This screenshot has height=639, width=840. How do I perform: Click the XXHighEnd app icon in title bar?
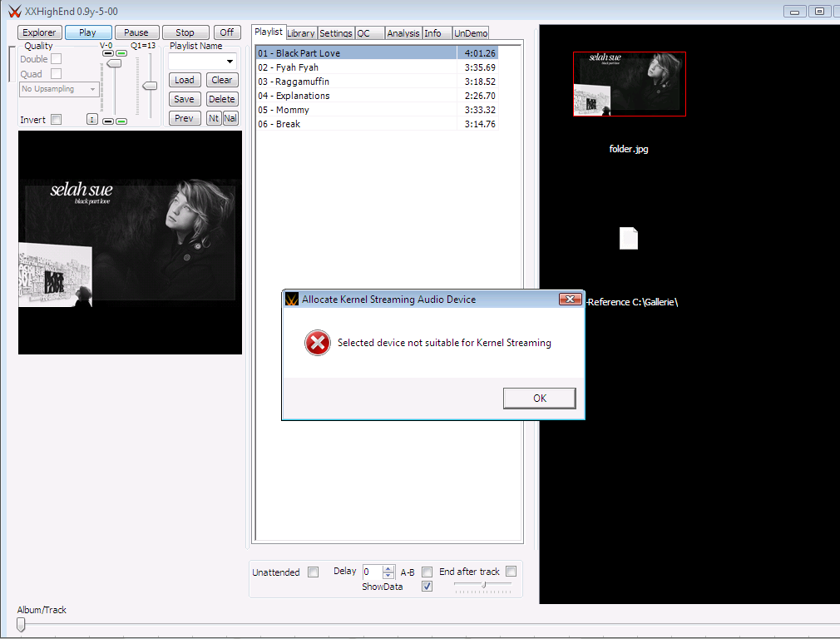click(14, 12)
